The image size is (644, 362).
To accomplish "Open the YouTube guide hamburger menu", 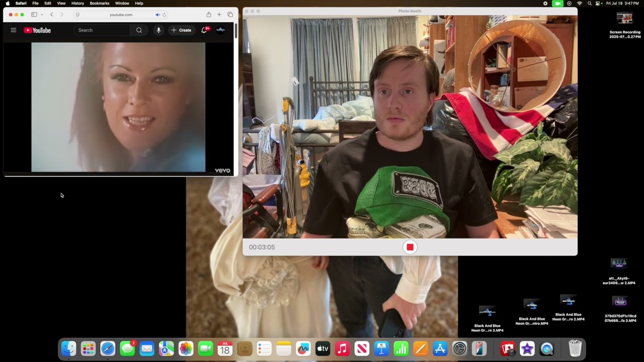I will (14, 30).
